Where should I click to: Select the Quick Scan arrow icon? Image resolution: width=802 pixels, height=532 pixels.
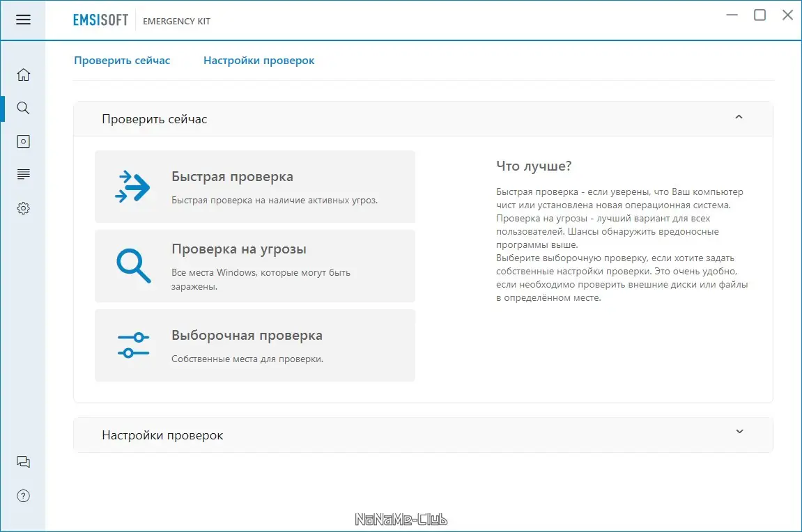click(133, 186)
